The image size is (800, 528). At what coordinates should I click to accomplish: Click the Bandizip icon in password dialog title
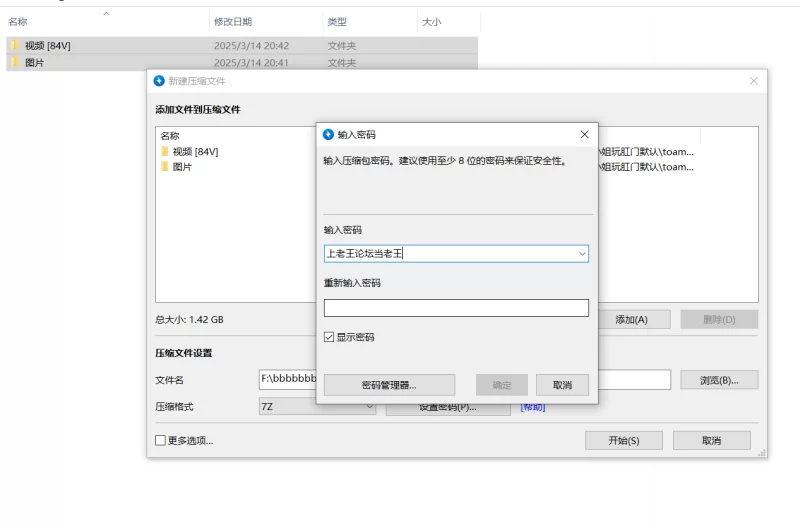click(328, 134)
